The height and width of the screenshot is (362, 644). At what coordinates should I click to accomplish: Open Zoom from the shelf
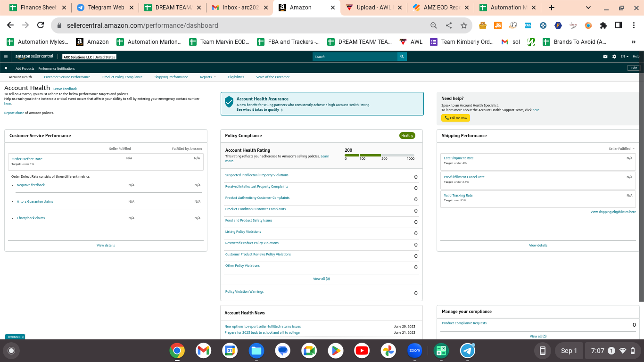click(x=415, y=351)
